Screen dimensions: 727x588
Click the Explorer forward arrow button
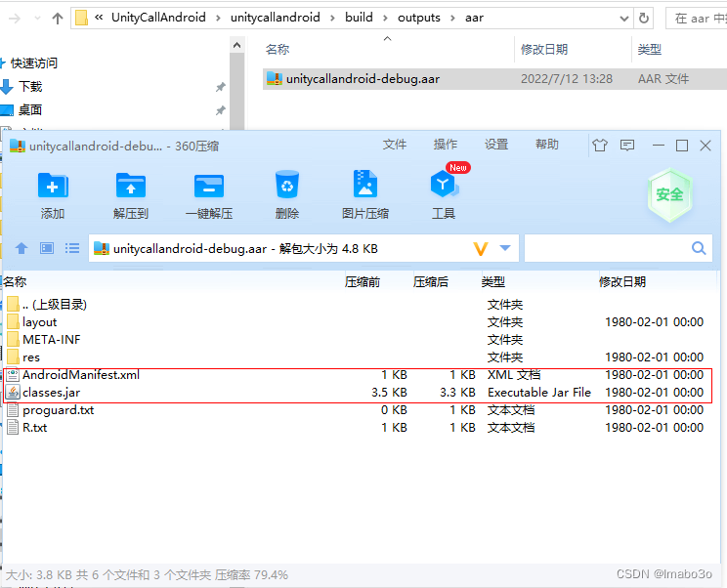15,19
